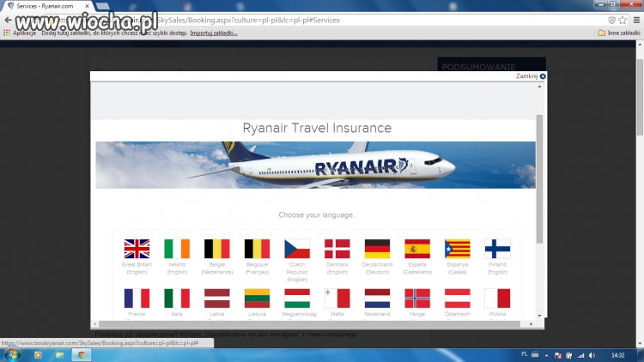644x362 pixels.
Task: Close the Services - Ryanair.com tab
Action: (x=87, y=6)
